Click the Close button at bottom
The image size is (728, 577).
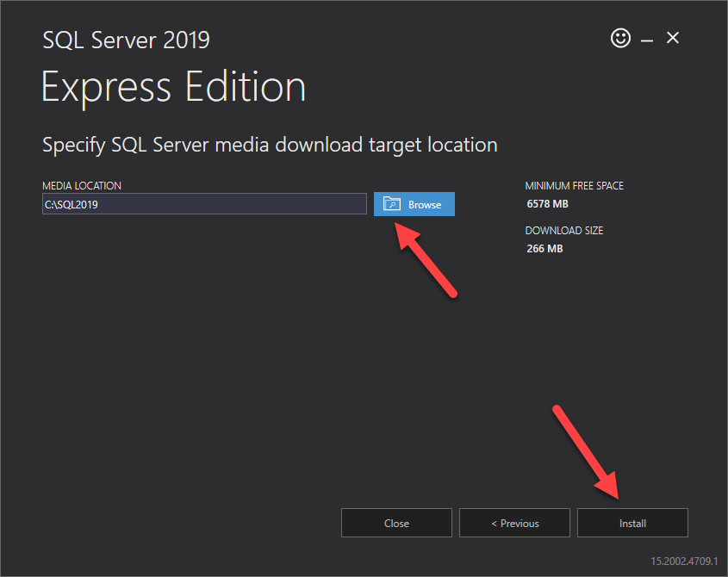pyautogui.click(x=396, y=523)
